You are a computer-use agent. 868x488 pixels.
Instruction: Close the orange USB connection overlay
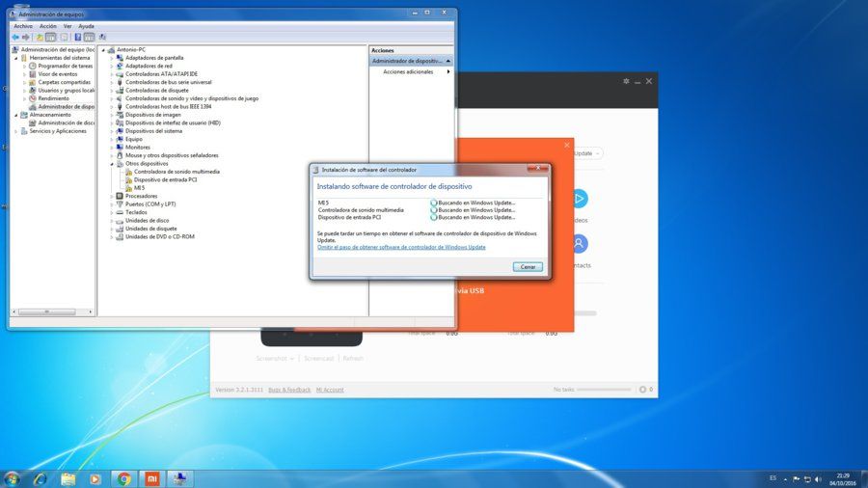tap(567, 145)
